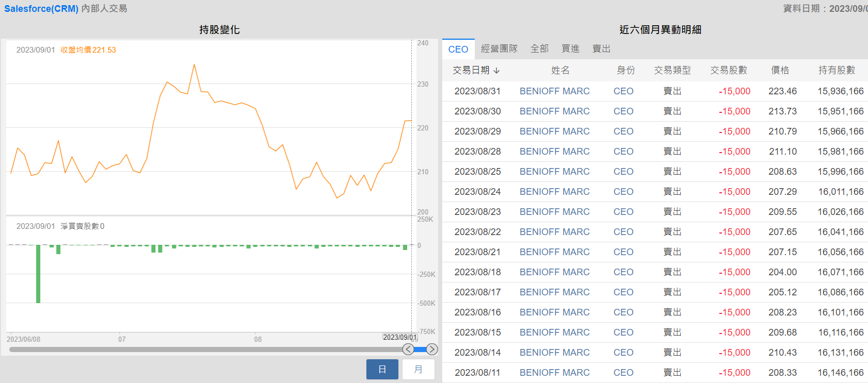
Task: Click the left handle of the date range slider
Action: click(408, 349)
